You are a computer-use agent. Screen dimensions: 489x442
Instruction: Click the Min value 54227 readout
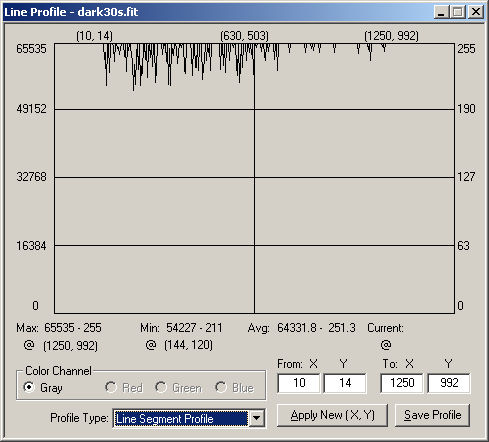point(181,328)
